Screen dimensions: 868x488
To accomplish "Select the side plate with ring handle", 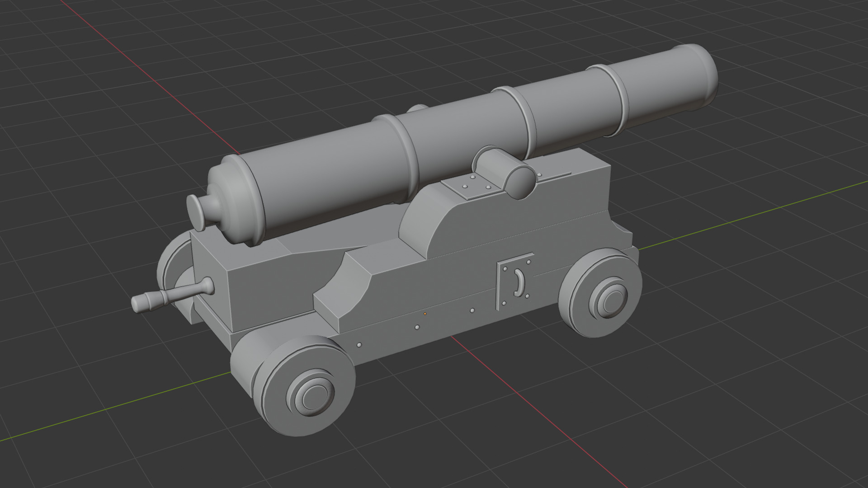I will [x=515, y=281].
